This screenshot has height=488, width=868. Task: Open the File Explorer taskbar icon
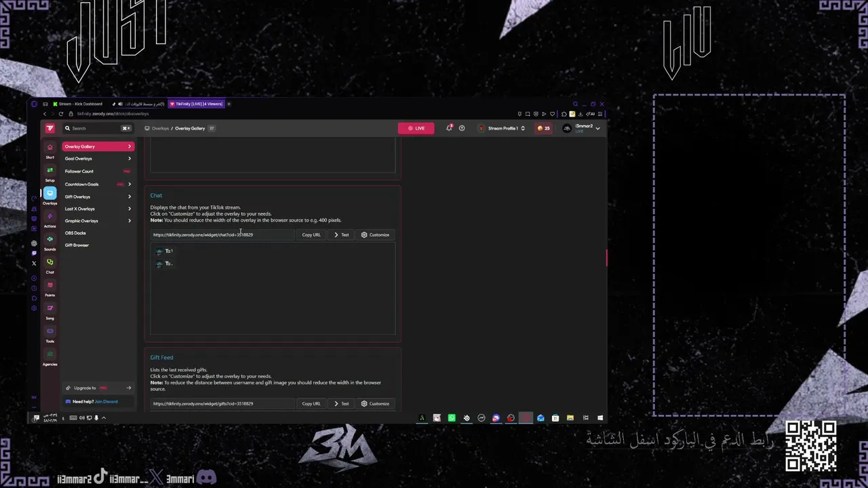click(570, 418)
